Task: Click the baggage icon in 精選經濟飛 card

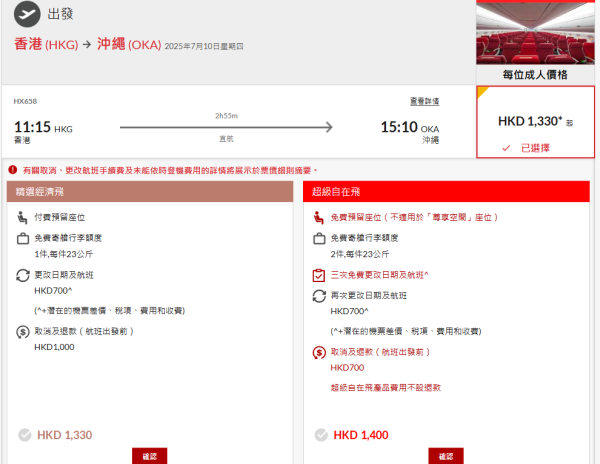Action: (x=23, y=238)
